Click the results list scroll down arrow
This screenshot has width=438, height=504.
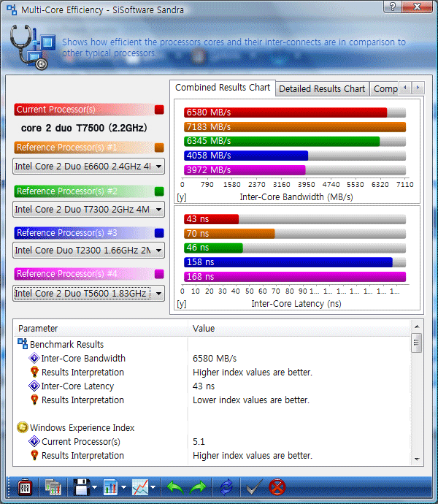(417, 459)
